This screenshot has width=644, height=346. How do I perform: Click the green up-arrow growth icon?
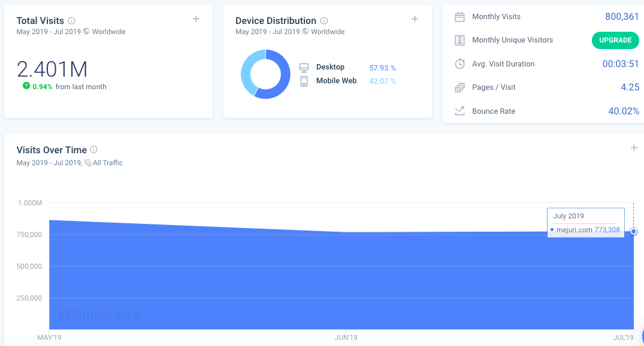[26, 86]
